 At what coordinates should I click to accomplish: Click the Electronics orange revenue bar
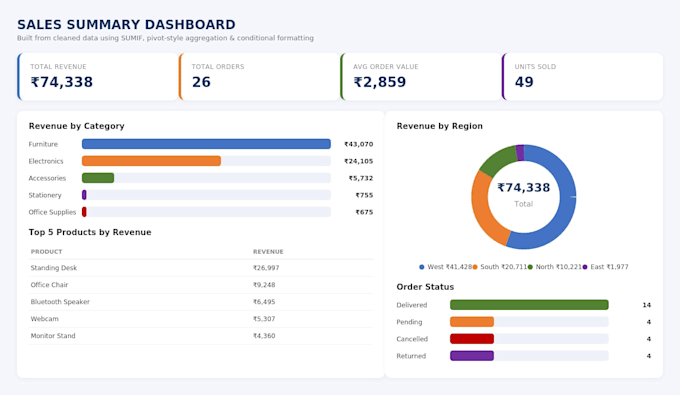(151, 161)
